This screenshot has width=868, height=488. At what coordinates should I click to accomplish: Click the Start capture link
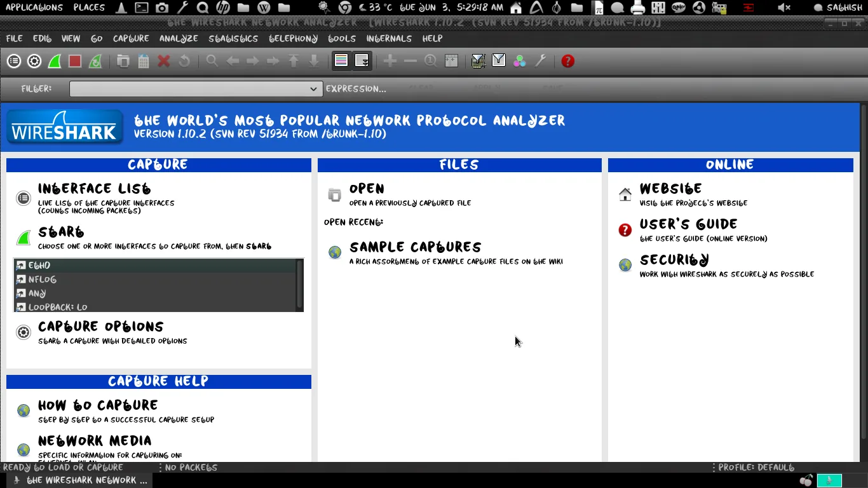61,232
